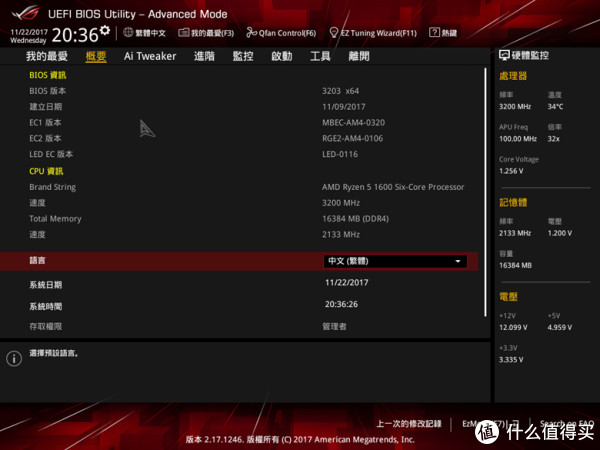
Task: Switch to Ai Tweaker tab
Action: pyautogui.click(x=150, y=56)
